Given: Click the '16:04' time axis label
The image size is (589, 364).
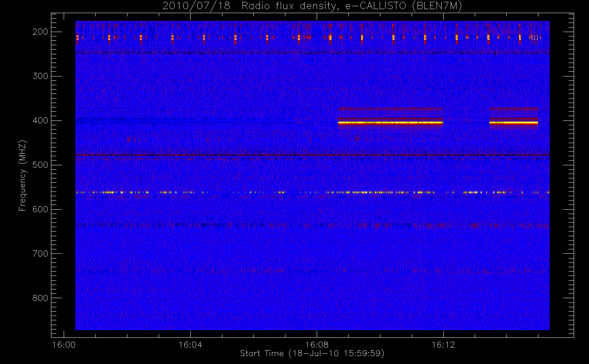Looking at the screenshot, I should (x=190, y=345).
